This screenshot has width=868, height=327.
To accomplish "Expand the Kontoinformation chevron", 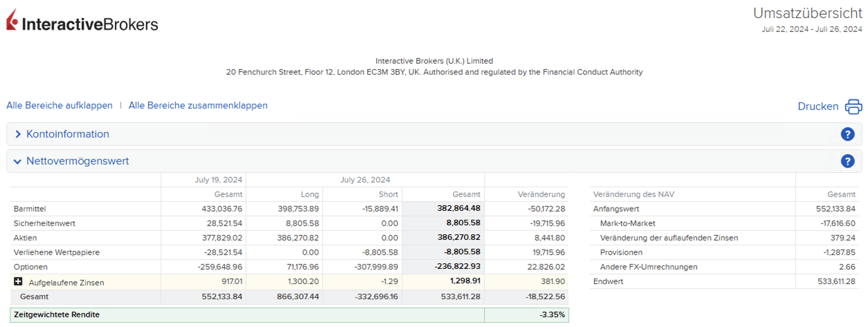I will [x=18, y=134].
